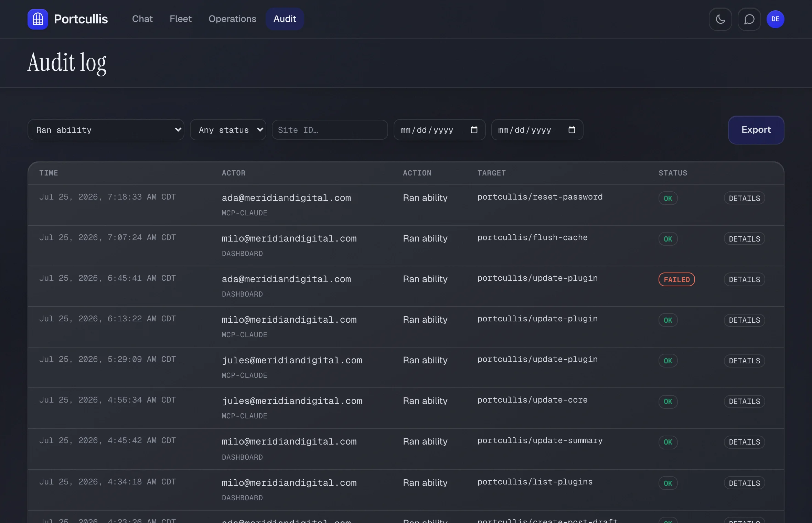Click the first mm/dd/yyyy date input
Viewport: 812px width, 523px height.
[440, 130]
